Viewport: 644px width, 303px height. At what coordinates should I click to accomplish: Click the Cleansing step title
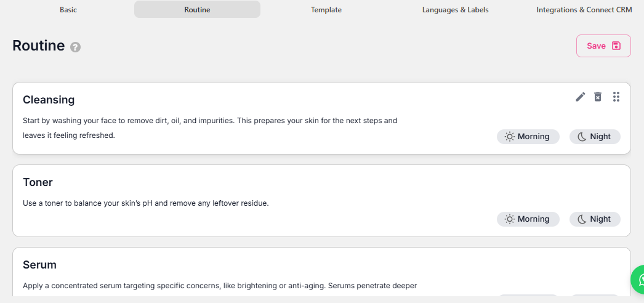49,100
